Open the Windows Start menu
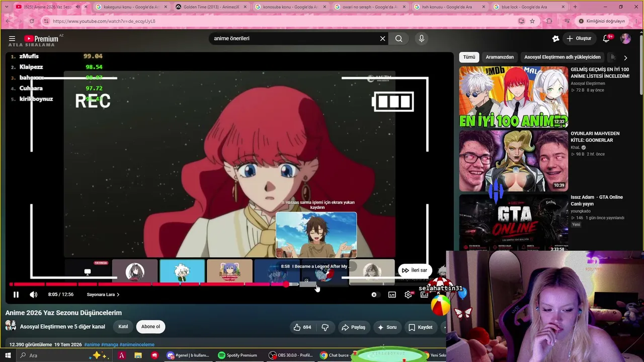Viewport: 644px width, 362px height. pos(8,355)
